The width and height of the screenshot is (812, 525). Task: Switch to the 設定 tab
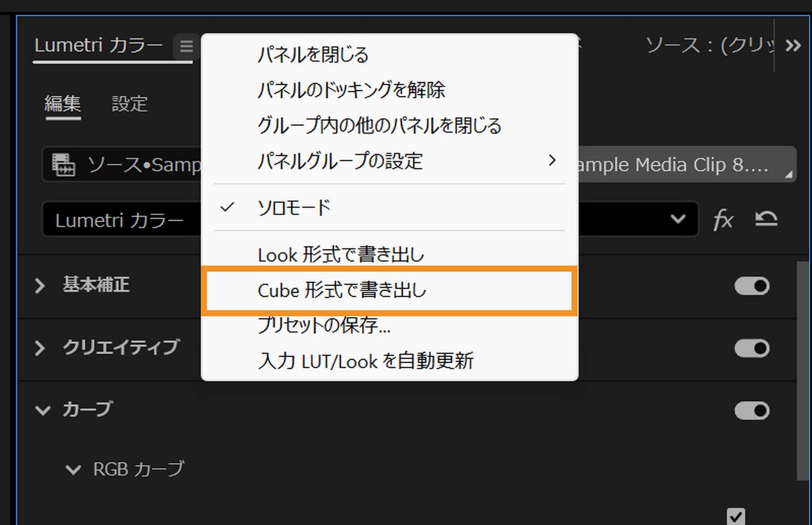point(129,104)
